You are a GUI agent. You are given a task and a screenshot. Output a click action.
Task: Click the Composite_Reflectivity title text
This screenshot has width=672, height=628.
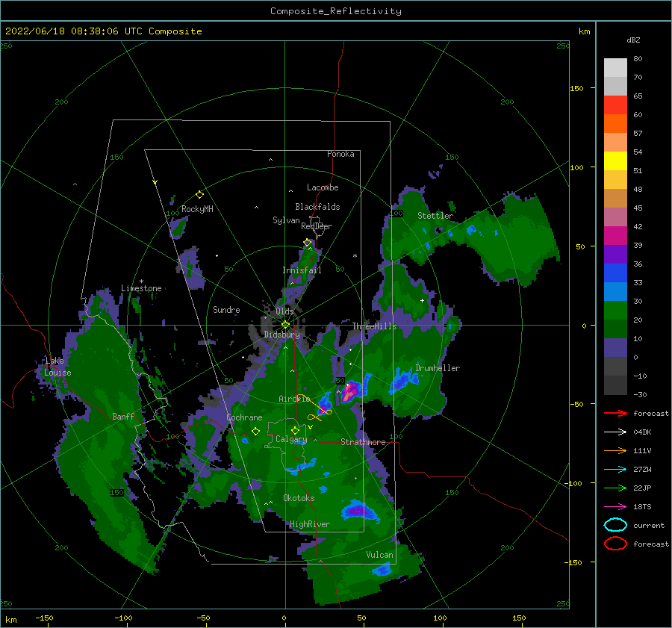pyautogui.click(x=336, y=11)
